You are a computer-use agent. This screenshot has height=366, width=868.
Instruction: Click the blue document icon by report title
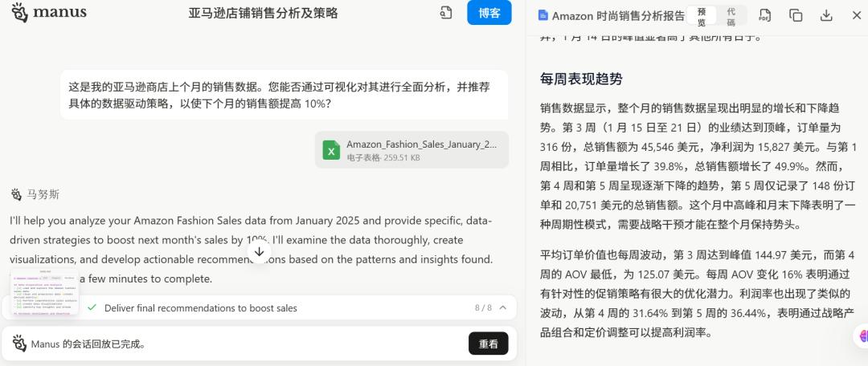click(x=543, y=15)
